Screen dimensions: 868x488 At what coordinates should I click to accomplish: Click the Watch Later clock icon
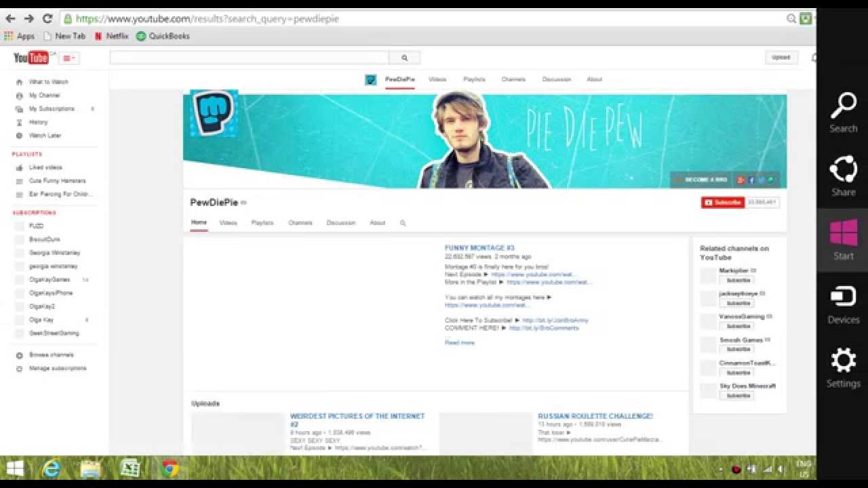coord(19,136)
